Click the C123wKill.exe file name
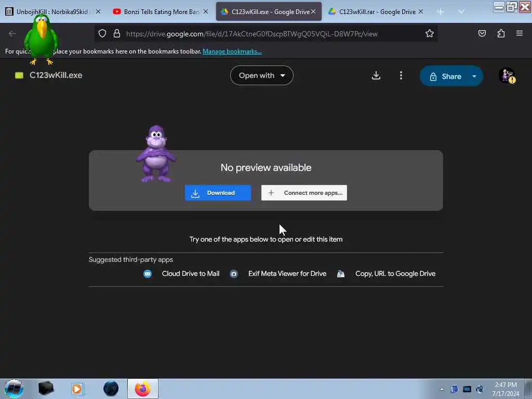This screenshot has height=399, width=532. click(56, 75)
